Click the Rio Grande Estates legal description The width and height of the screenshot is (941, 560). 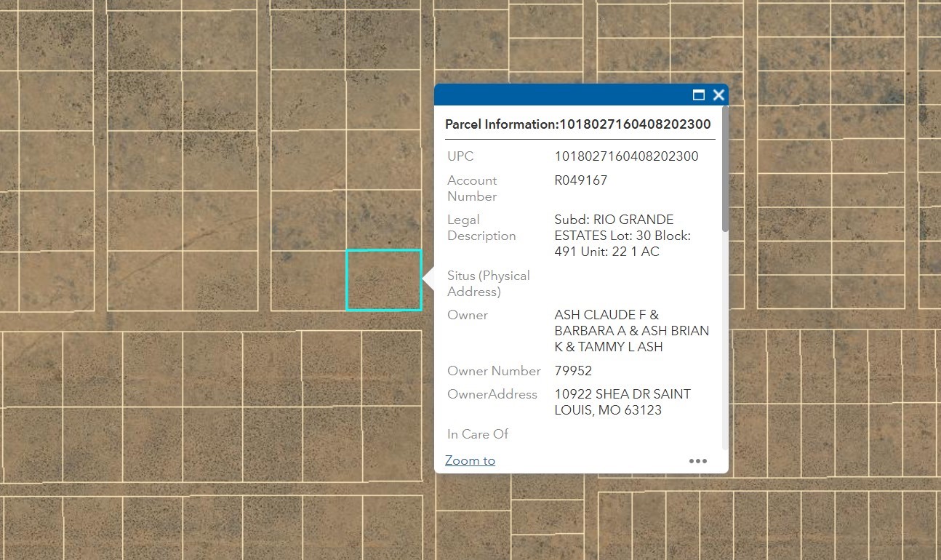coord(622,236)
